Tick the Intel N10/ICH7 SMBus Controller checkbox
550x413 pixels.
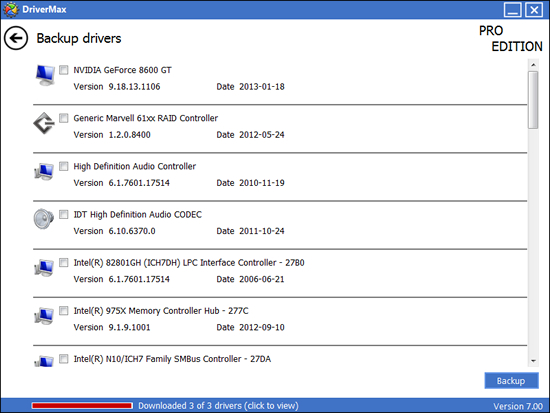[63, 359]
